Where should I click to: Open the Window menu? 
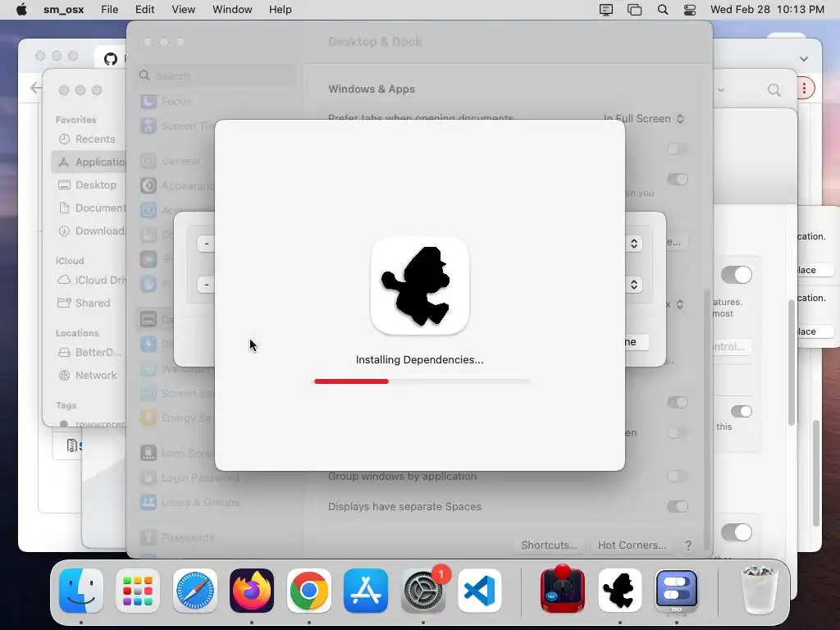(232, 10)
